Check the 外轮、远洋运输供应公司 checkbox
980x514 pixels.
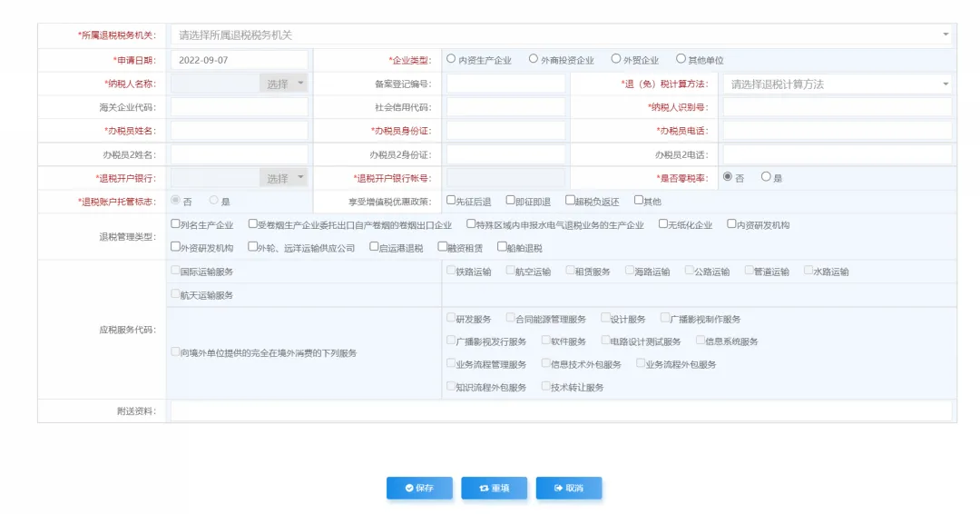tap(252, 247)
